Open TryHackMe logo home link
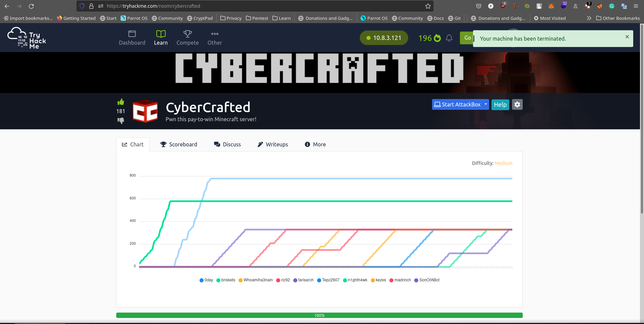 (27, 38)
